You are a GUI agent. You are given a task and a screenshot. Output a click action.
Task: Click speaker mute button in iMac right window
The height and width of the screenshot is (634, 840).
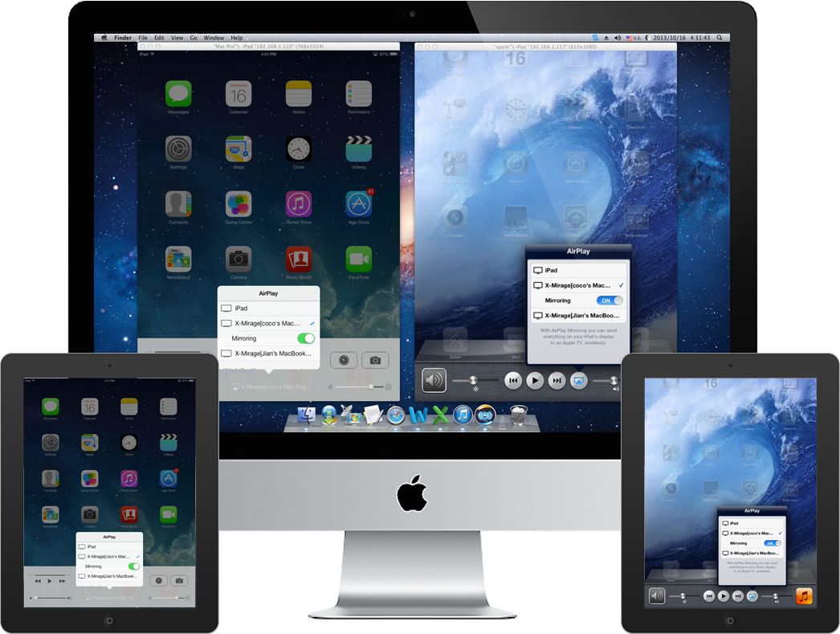434,381
